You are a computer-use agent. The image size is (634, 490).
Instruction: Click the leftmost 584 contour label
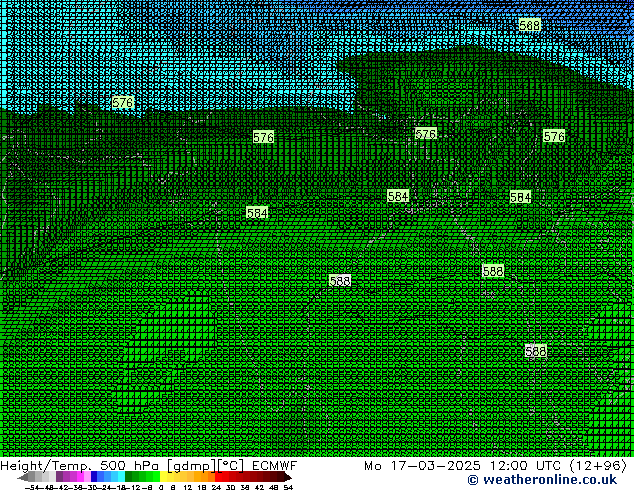[x=257, y=213]
